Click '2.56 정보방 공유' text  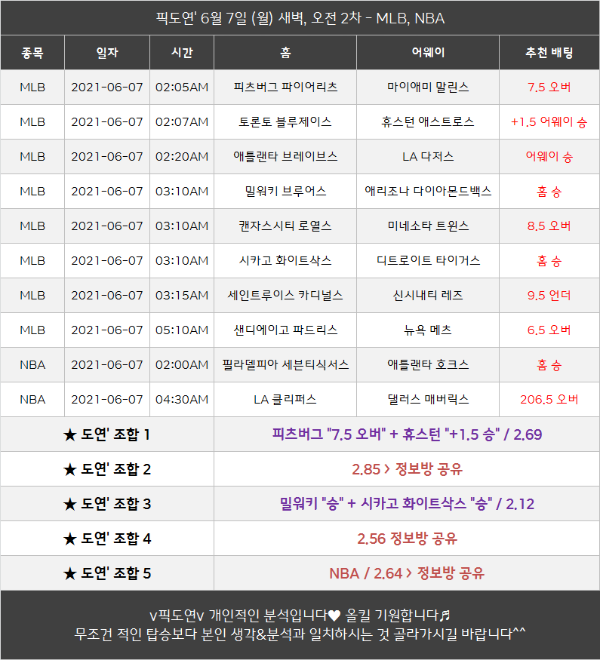407,539
